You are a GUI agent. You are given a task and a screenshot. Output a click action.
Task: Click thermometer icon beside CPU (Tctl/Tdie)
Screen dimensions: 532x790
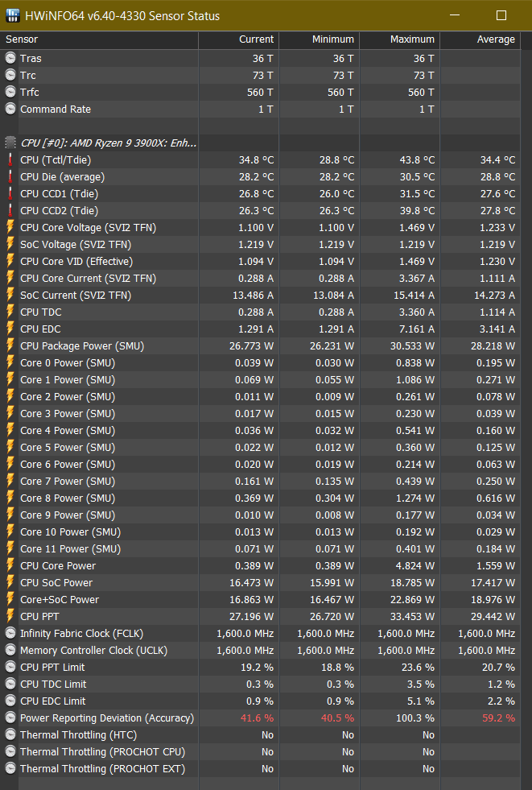click(10, 159)
